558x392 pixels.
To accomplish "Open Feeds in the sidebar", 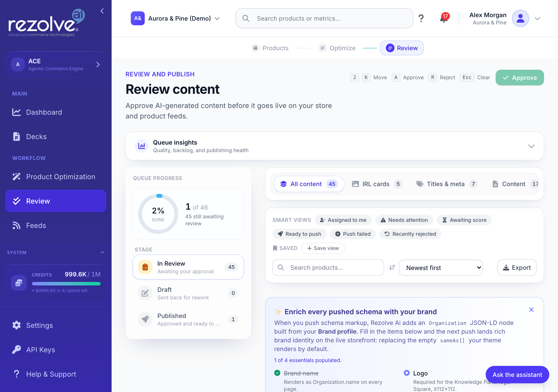I will point(56,226).
